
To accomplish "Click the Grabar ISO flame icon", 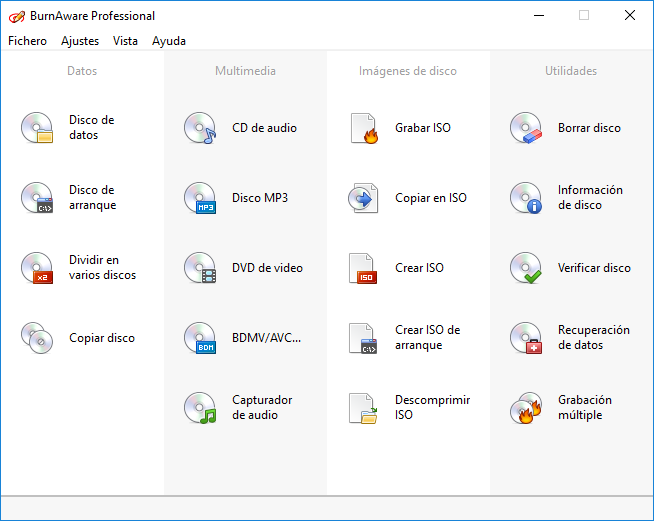I will (x=364, y=128).
